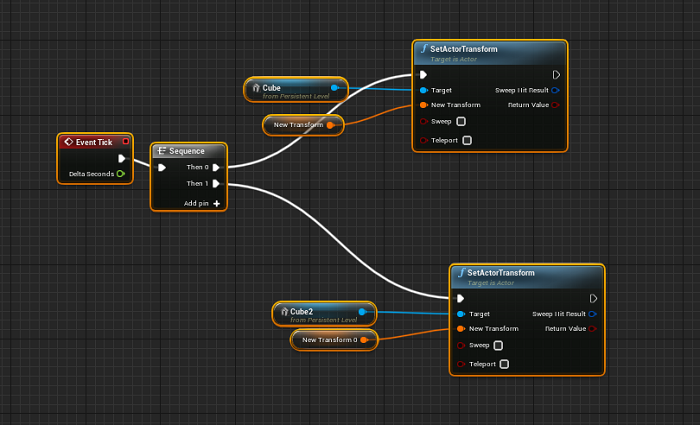Image resolution: width=700 pixels, height=425 pixels.
Task: Click the upper SetActorTransform output exec pin
Action: [556, 75]
